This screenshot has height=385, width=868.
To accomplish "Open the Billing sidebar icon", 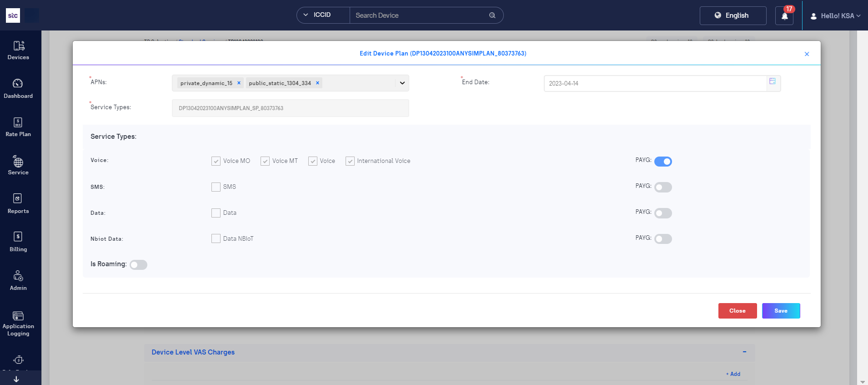I will pyautogui.click(x=18, y=237).
